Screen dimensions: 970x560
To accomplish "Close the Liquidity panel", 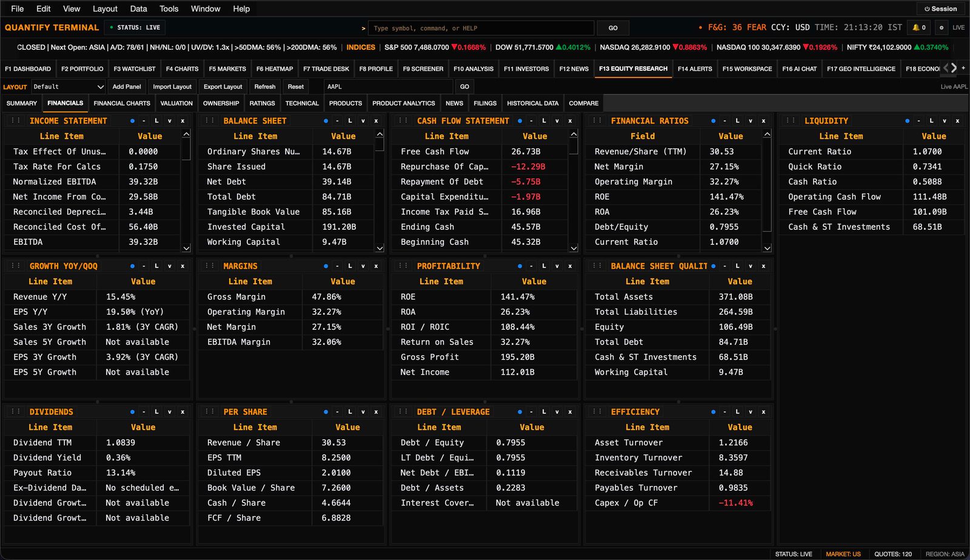I will (957, 121).
